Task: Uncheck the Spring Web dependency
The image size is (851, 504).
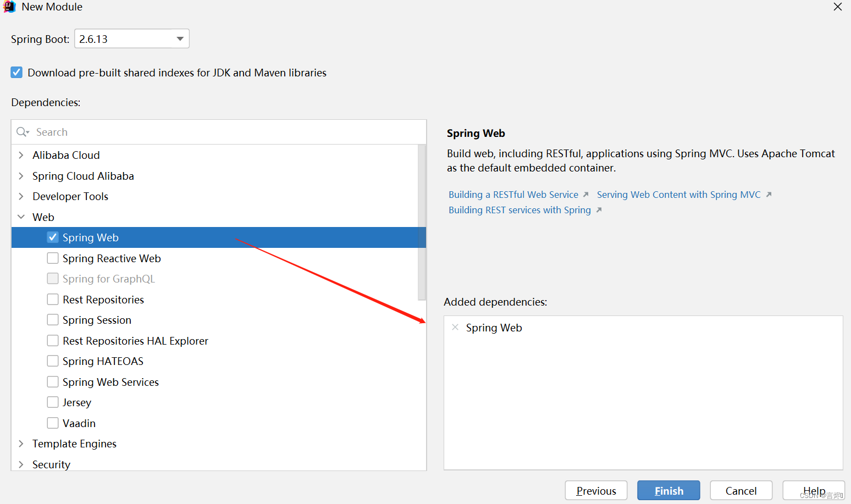Action: click(53, 237)
